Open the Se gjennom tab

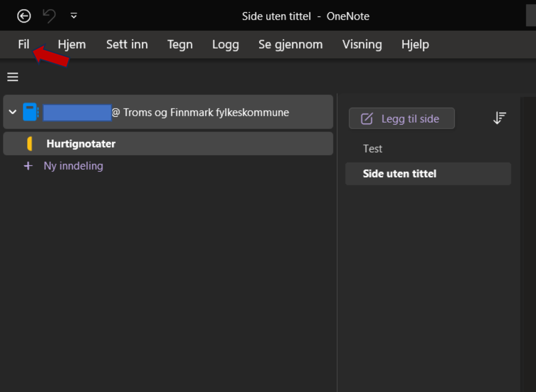click(291, 45)
